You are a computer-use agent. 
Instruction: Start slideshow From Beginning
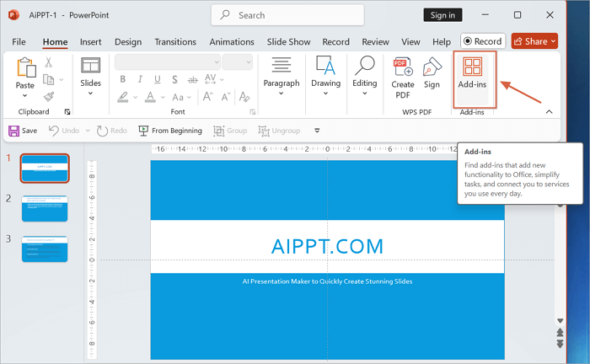[170, 131]
